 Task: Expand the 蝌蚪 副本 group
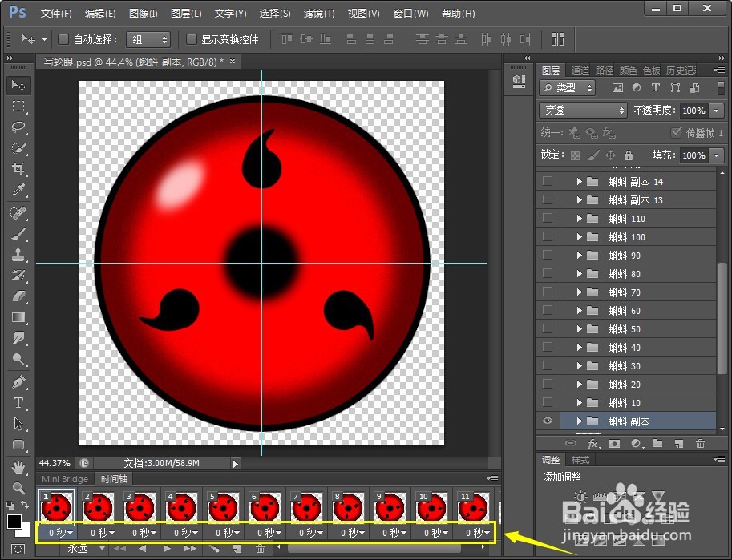pos(580,421)
